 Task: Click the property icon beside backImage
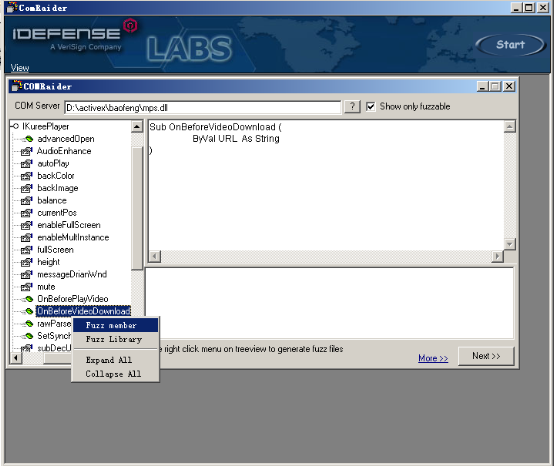pyautogui.click(x=26, y=188)
